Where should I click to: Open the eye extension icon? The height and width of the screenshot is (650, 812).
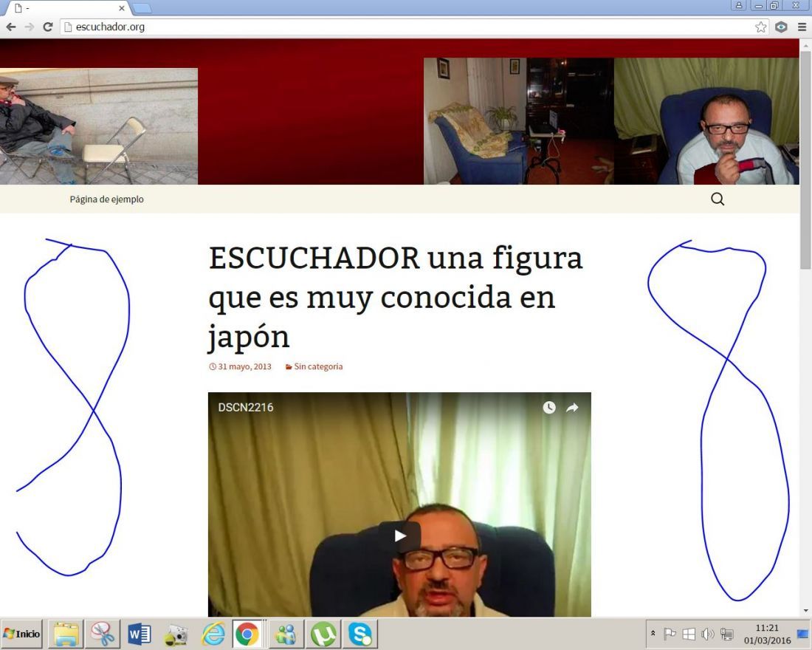click(781, 27)
